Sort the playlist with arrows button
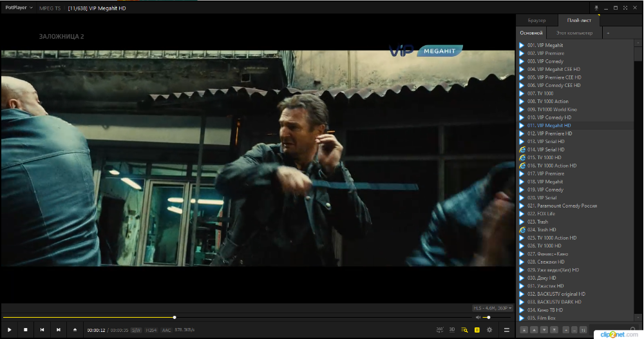 pos(583,329)
